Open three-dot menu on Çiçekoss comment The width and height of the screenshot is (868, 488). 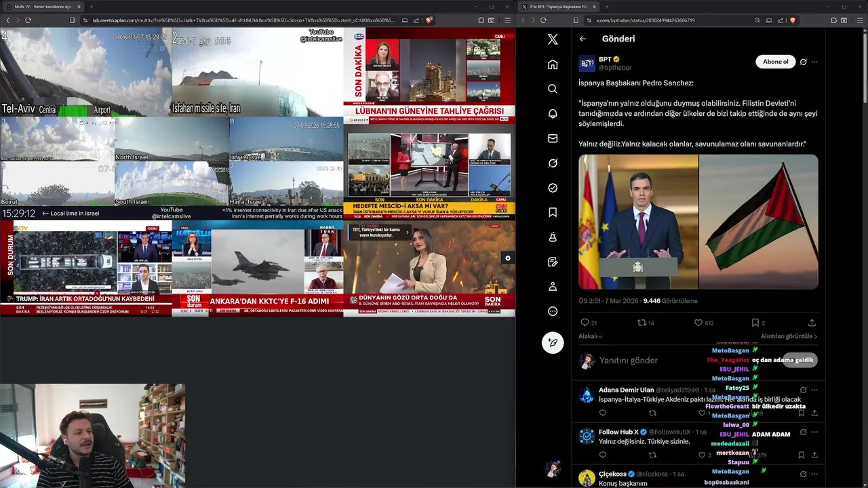(814, 474)
